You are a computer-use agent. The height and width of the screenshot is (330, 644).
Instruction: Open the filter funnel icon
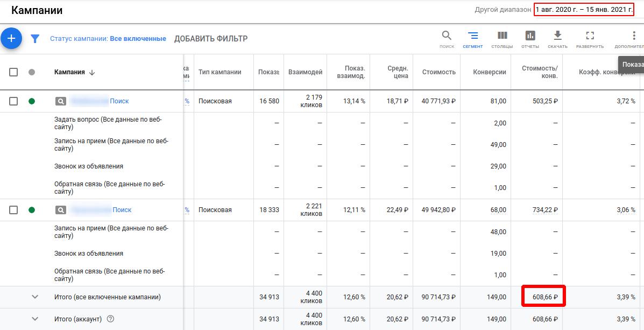(x=36, y=39)
